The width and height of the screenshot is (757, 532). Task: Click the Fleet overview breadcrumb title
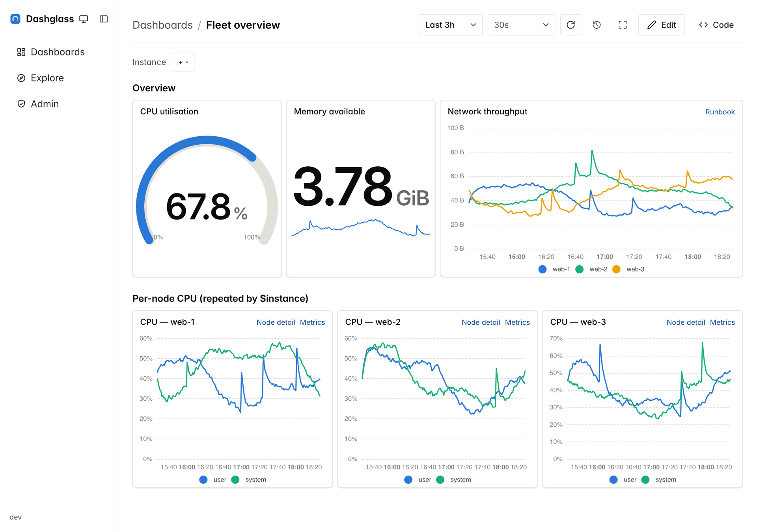point(243,25)
